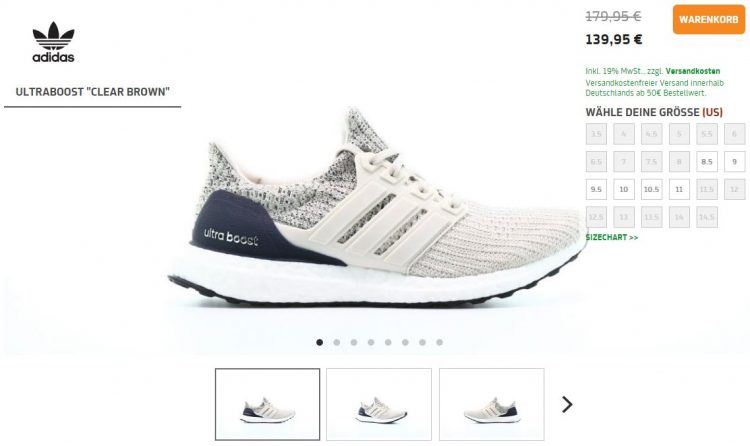The width and height of the screenshot is (750, 446).
Task: Choose US size 8.5
Action: pyautogui.click(x=706, y=162)
